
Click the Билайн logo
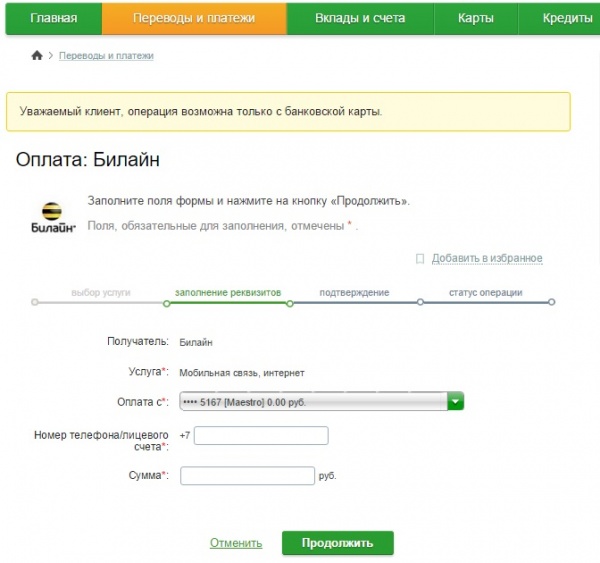point(53,217)
